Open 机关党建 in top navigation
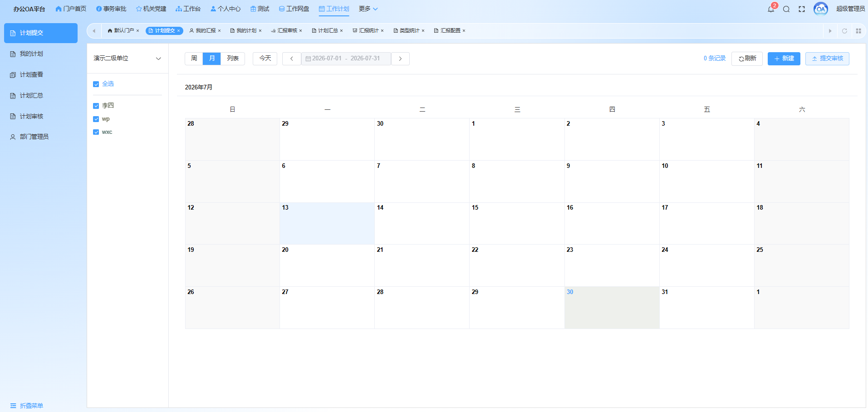868x412 pixels. 151,9
